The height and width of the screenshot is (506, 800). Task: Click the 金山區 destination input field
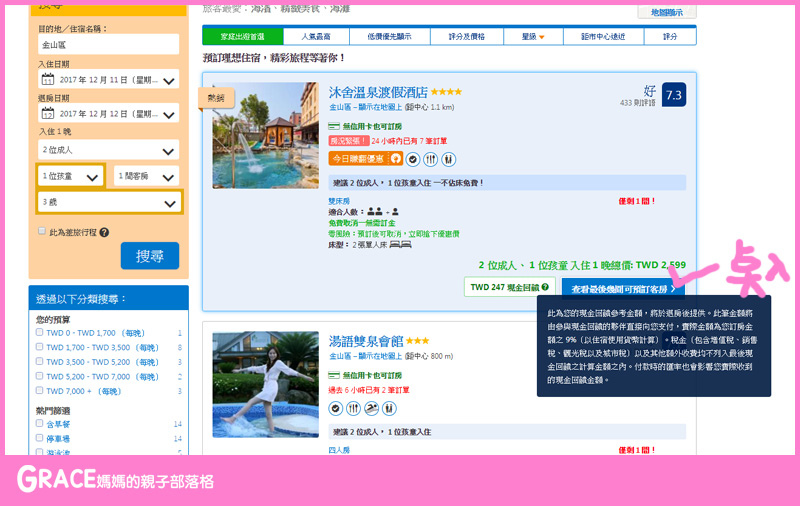109,46
